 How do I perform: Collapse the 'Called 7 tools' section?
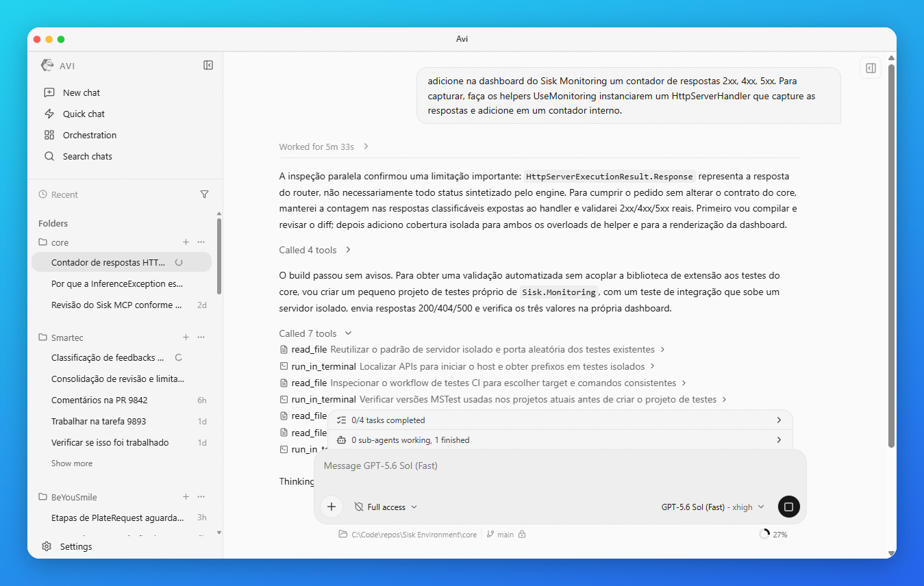[x=315, y=333]
